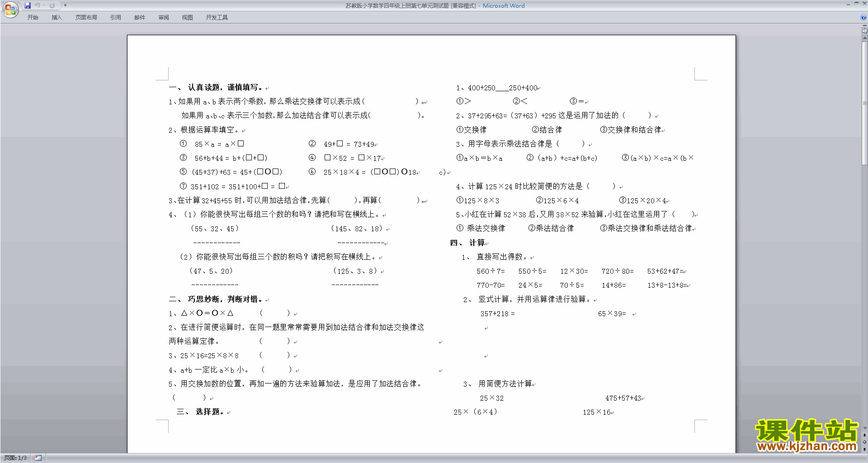Switch to the 引用 tab
Screen dimensions: 868x463
point(116,18)
